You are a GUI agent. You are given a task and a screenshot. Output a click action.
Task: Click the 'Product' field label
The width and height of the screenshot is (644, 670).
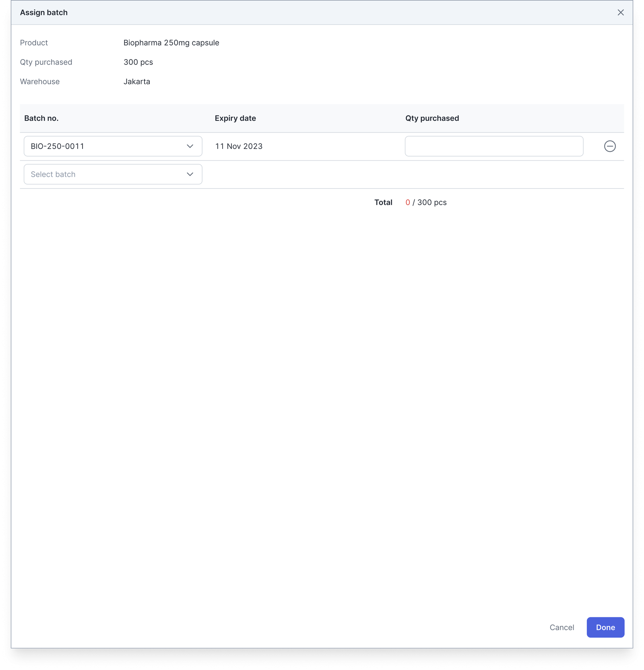(34, 43)
